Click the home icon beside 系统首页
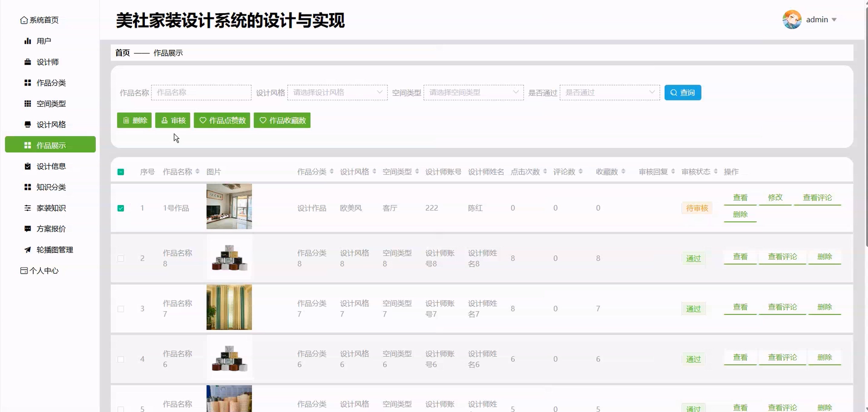This screenshot has width=868, height=412. (x=24, y=20)
